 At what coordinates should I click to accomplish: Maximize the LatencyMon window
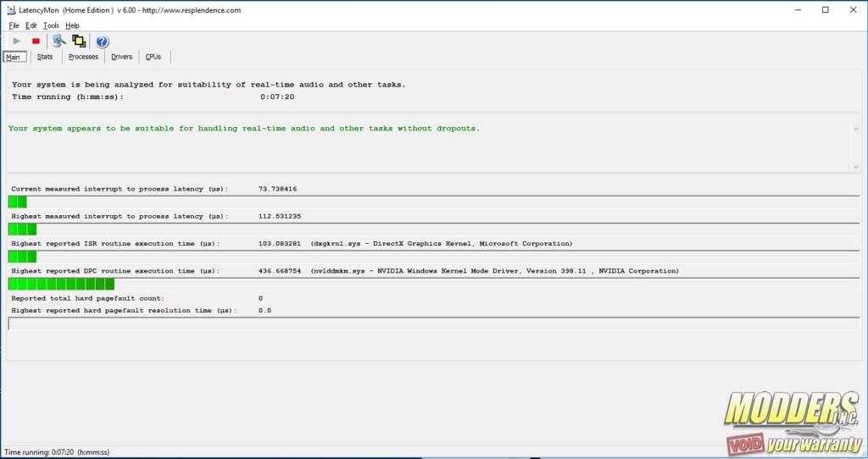coord(826,10)
